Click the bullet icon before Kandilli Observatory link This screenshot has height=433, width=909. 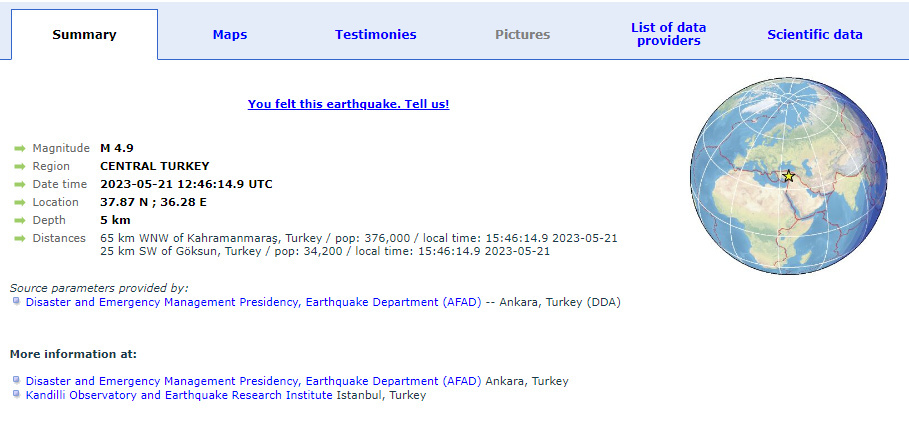[x=16, y=395]
